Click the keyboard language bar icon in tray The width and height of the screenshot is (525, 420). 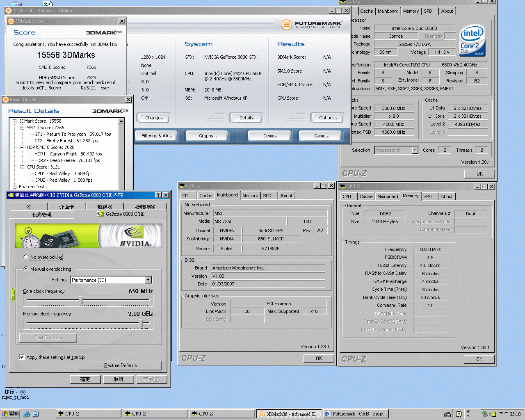tap(447, 414)
